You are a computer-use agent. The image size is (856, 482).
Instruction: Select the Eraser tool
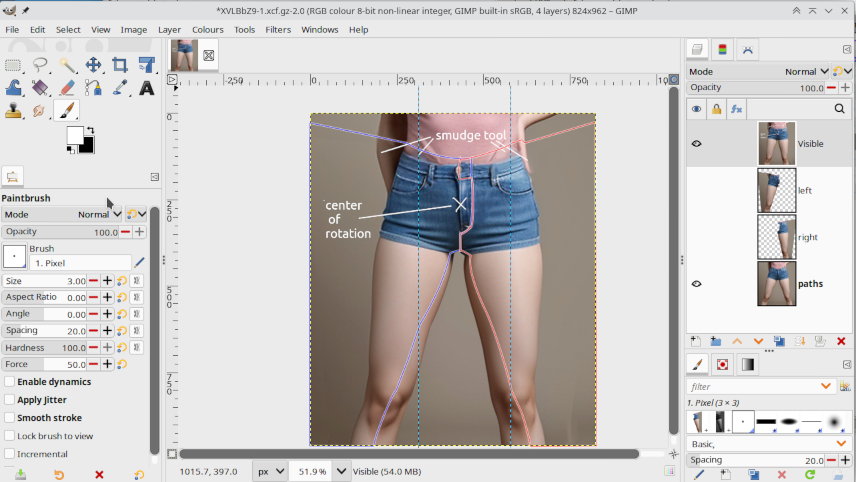[x=66, y=88]
